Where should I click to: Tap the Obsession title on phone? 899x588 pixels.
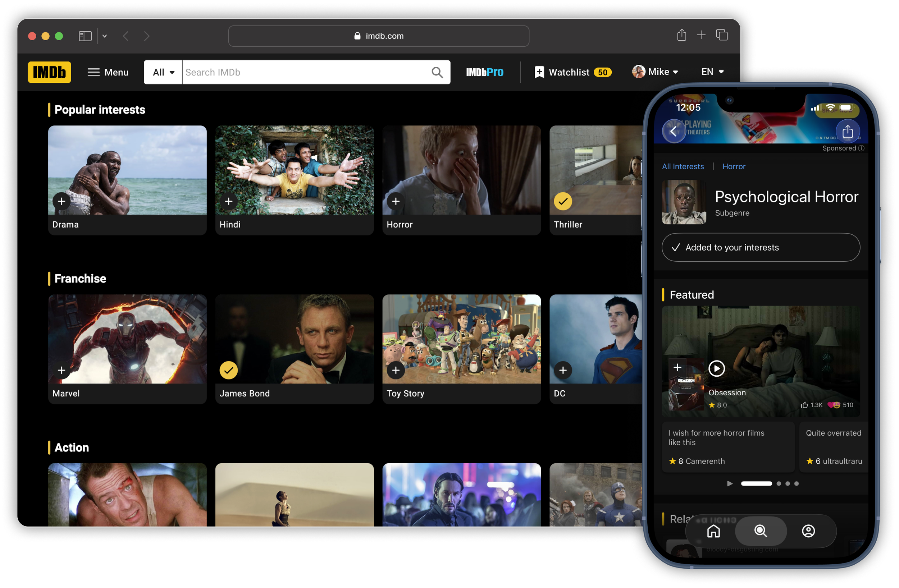pos(727,392)
